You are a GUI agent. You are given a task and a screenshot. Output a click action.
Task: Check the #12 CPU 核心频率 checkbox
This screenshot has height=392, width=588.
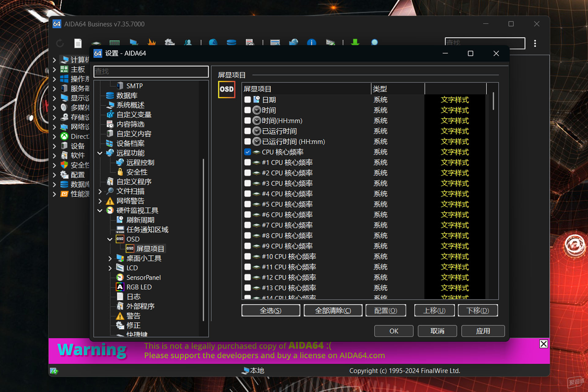pyautogui.click(x=248, y=277)
